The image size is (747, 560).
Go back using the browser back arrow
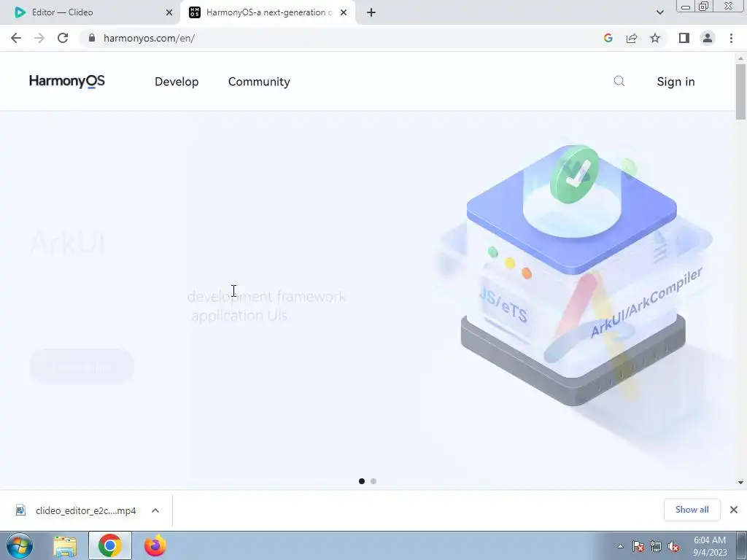tap(16, 38)
